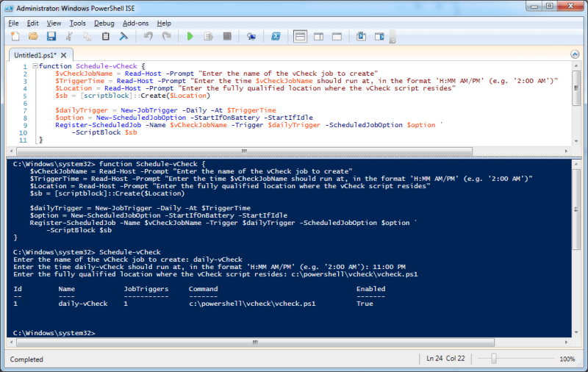Click the daily-vCheck name in output table

click(x=83, y=304)
